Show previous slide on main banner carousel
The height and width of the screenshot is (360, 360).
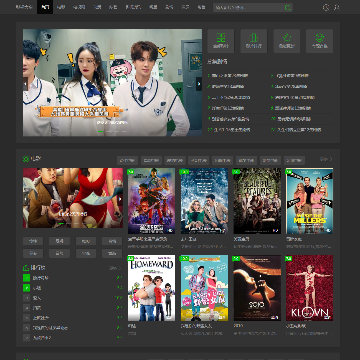point(25,84)
